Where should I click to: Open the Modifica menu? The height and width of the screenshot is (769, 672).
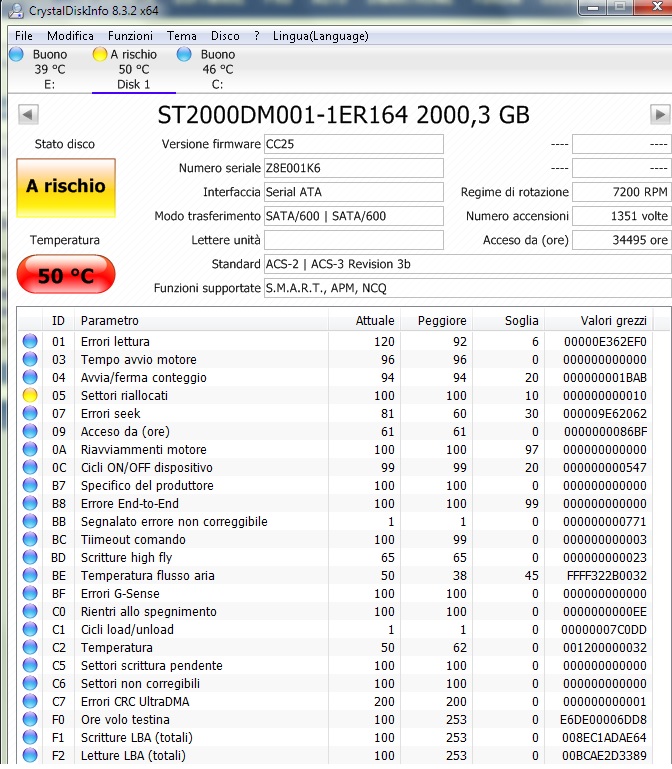pyautogui.click(x=70, y=36)
